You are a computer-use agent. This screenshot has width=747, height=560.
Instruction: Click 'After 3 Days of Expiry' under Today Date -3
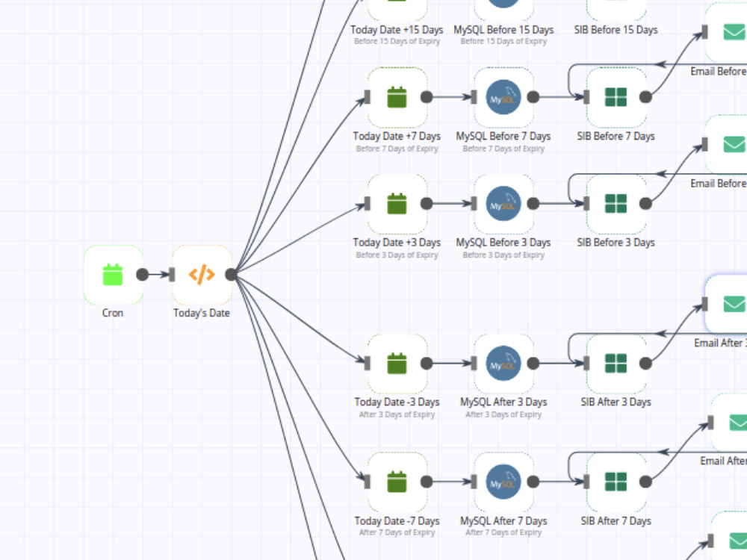tap(397, 414)
